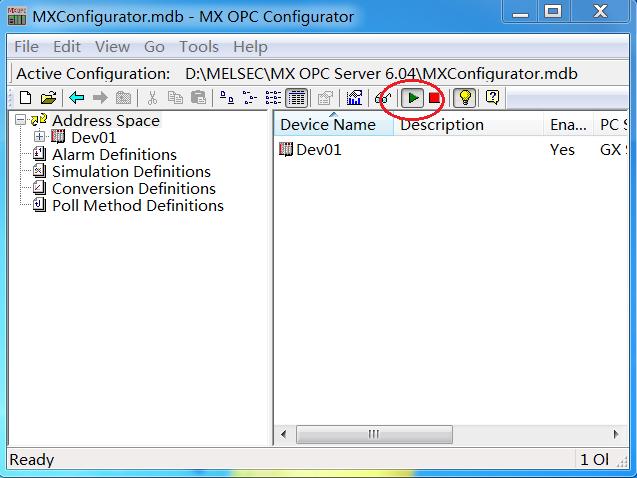Screen dimensions: 637x478
Task: Toggle the details view button
Action: (x=297, y=98)
